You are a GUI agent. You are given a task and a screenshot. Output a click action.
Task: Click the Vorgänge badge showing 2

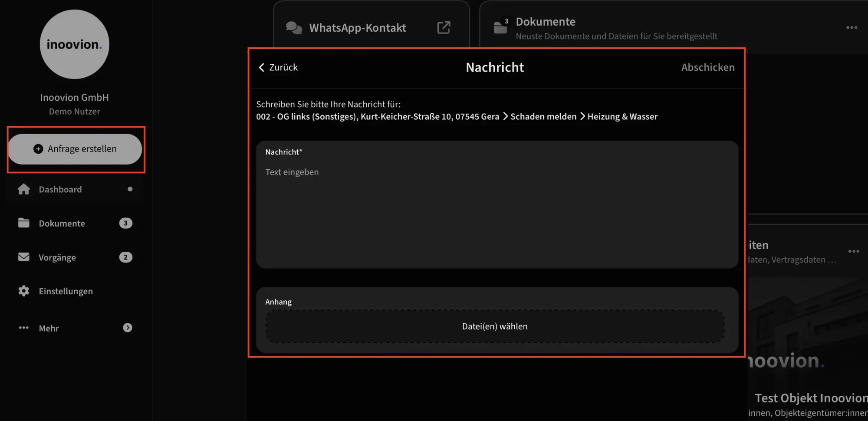click(x=126, y=257)
